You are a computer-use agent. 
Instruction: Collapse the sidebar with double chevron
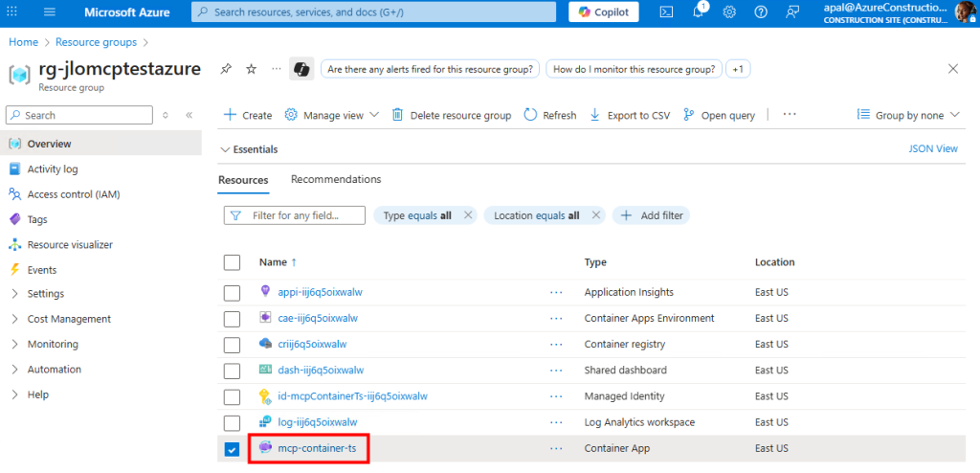pyautogui.click(x=189, y=115)
